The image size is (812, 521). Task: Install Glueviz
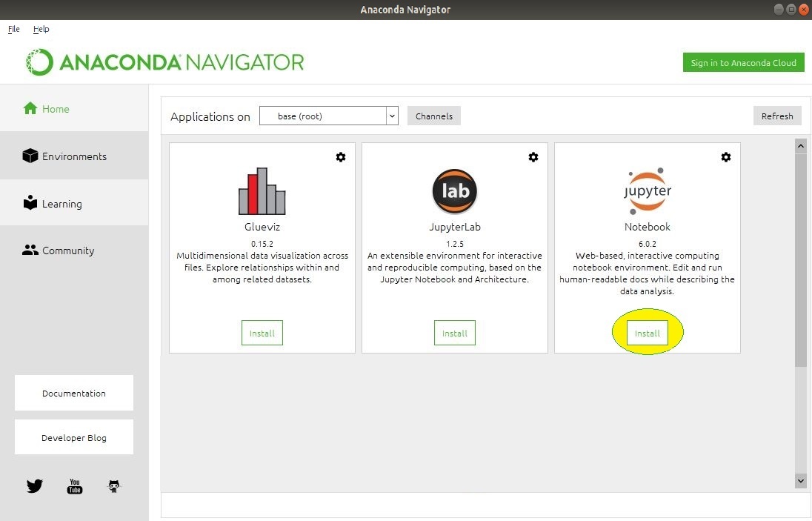click(x=262, y=333)
